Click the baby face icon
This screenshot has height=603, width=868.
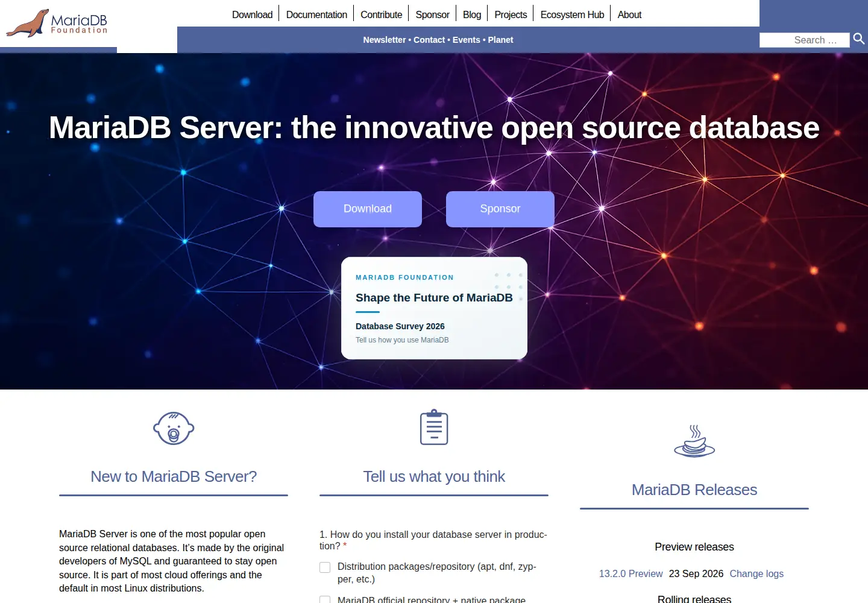pyautogui.click(x=174, y=428)
